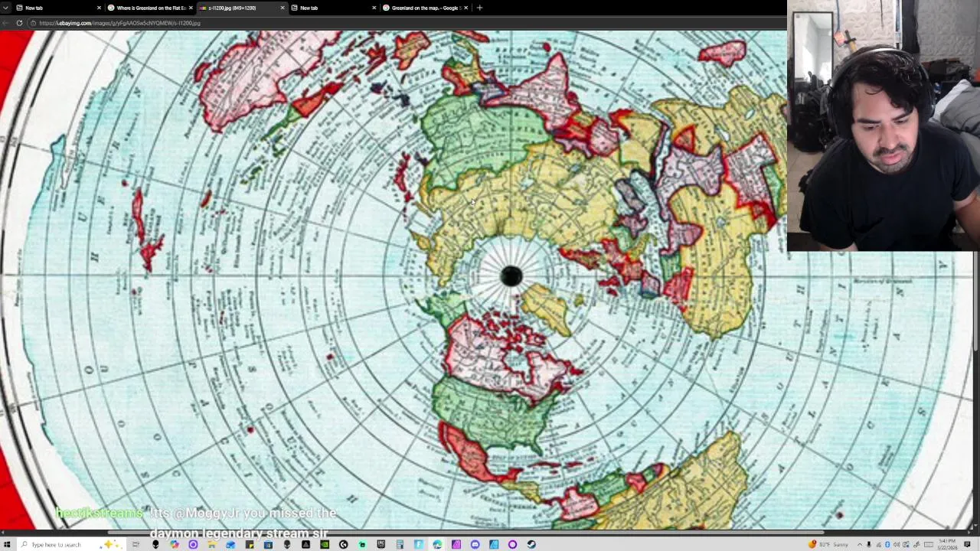Open blue 'F' app icon in taskbar
This screenshot has width=980, height=551.
418,544
